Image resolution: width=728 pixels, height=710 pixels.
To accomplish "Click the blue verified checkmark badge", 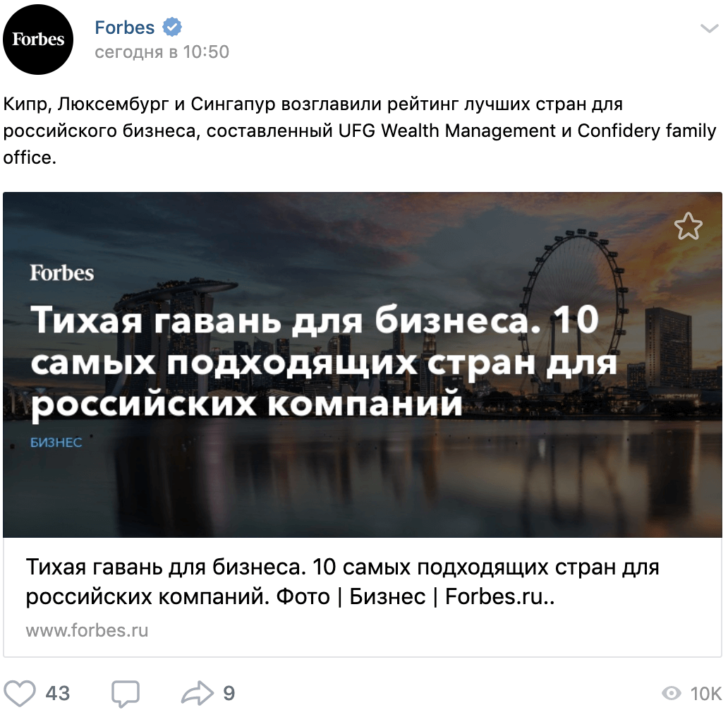I will click(x=172, y=28).
